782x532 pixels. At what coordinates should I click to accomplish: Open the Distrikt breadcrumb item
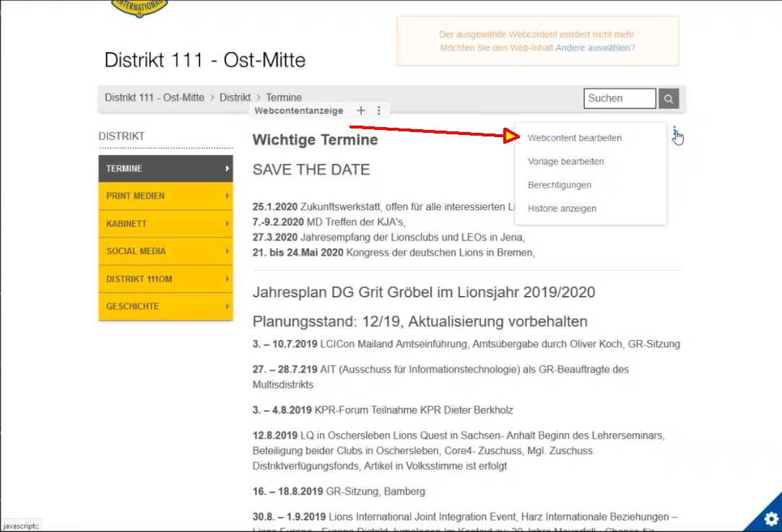click(235, 97)
